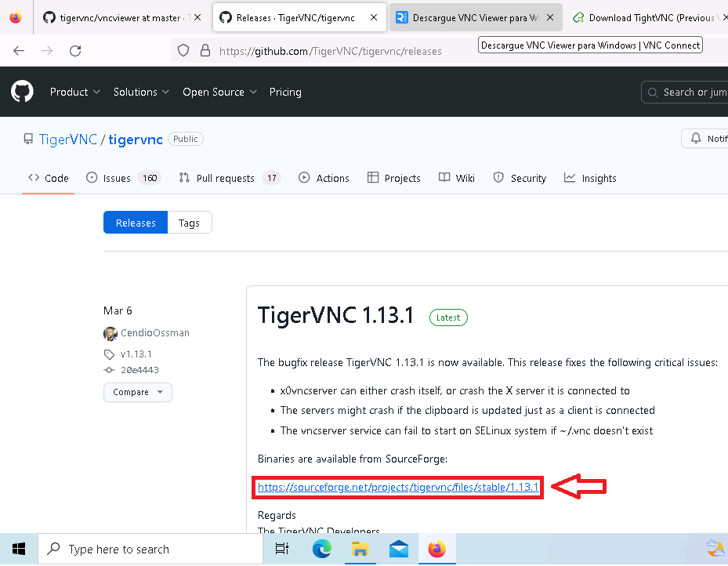Select the Releases button
The image size is (728, 566).
pyautogui.click(x=136, y=223)
